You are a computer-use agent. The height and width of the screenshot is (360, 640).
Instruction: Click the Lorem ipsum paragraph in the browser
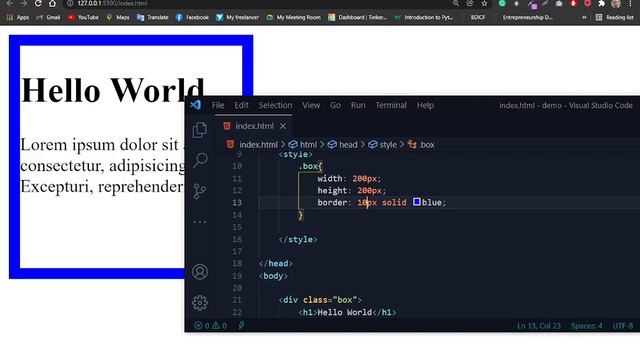[x=102, y=165]
